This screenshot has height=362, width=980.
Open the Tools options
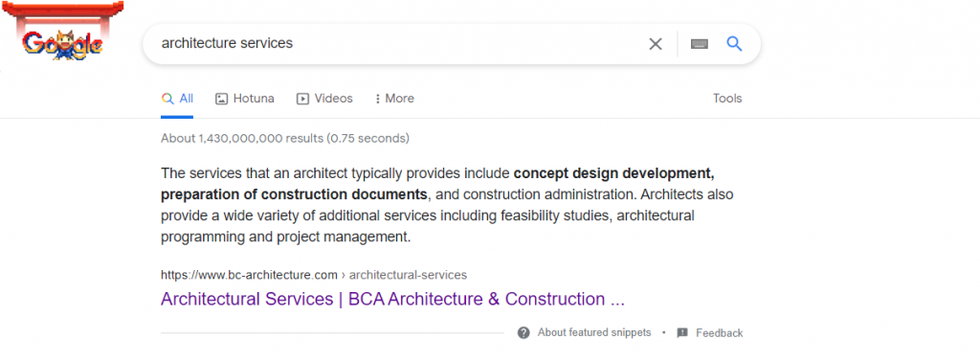(727, 98)
